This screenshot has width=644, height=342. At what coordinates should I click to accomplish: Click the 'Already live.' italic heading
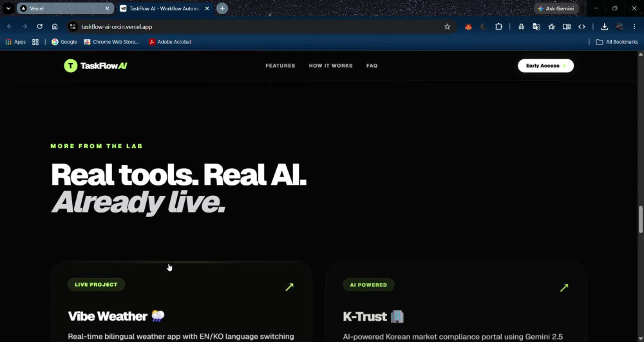tap(138, 203)
